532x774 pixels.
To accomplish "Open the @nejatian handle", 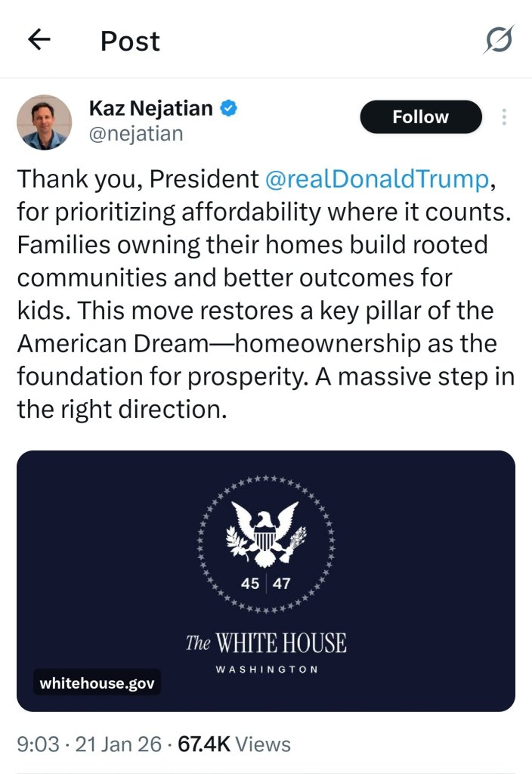I will pos(136,134).
